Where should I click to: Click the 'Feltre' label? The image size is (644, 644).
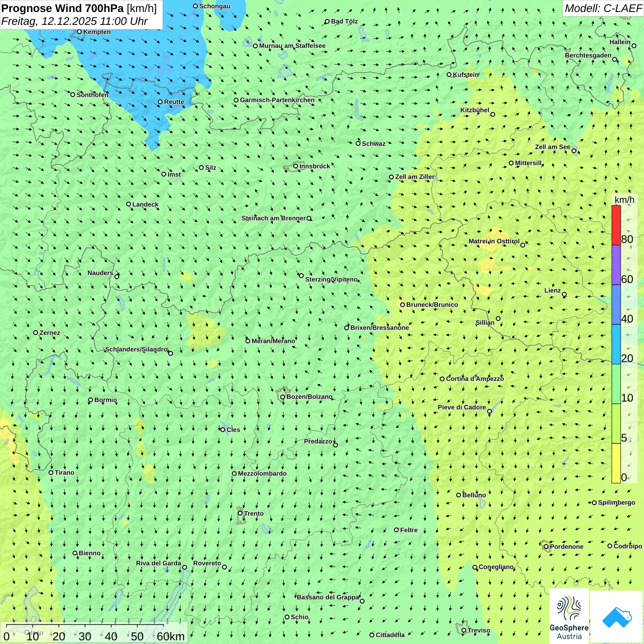[409, 530]
